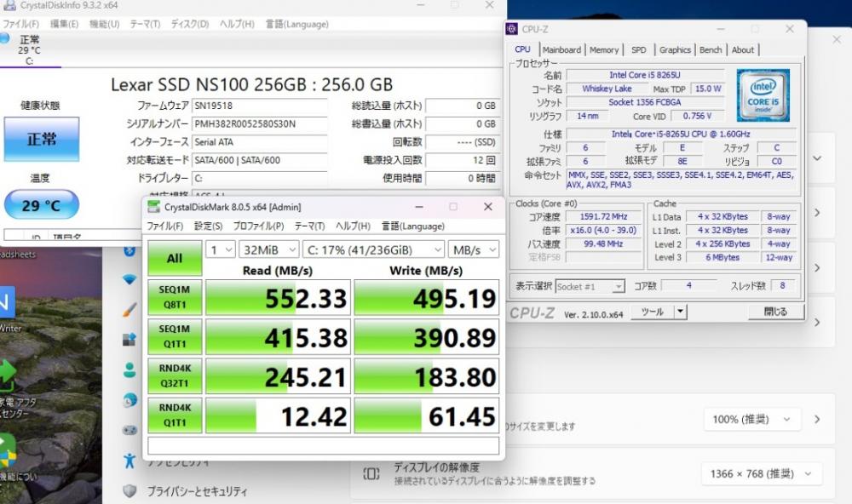Click the 1591.72 MHz core speed value
The height and width of the screenshot is (504, 852).
pos(603,216)
